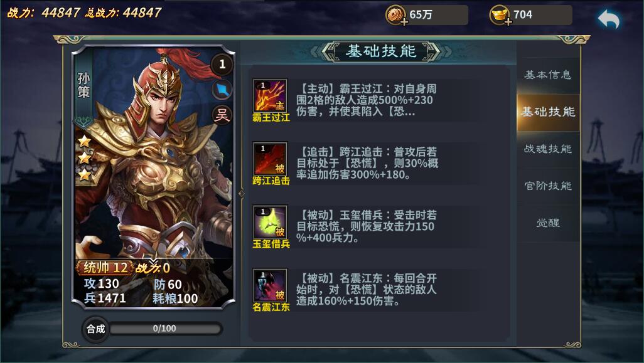Tap the 霸王过江 active skill icon
The image size is (644, 363).
click(x=270, y=95)
